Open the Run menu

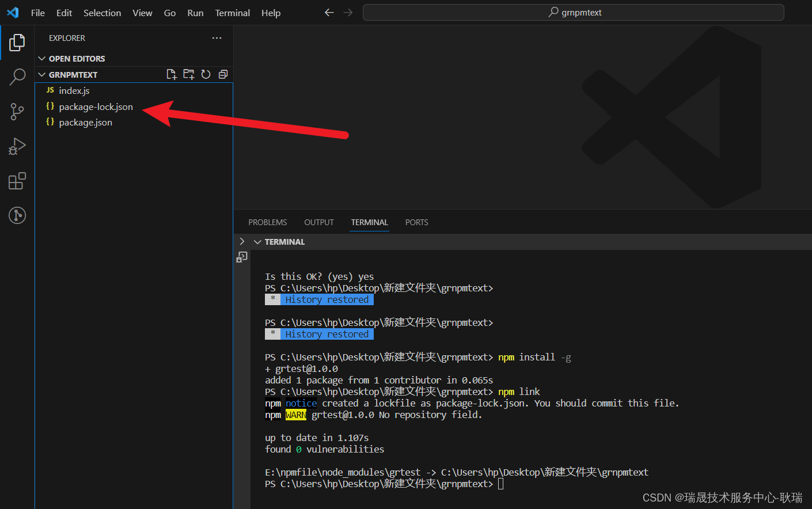coord(195,13)
